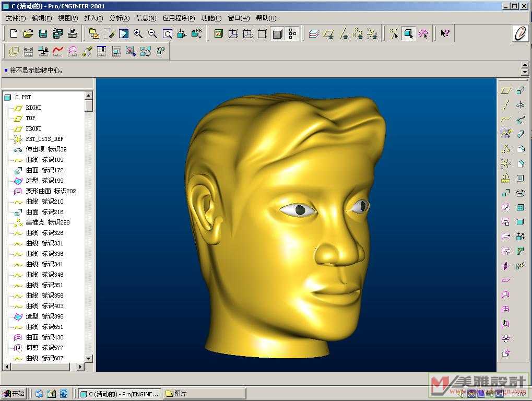Open the 插入(I) menu
The image size is (532, 401).
coord(93,18)
